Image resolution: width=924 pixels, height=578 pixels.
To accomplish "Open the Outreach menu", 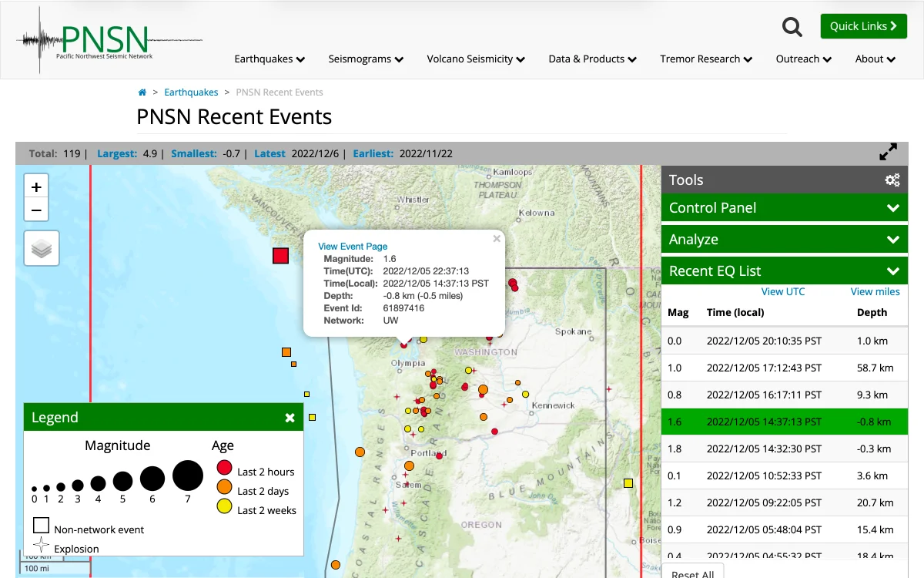I will (803, 59).
